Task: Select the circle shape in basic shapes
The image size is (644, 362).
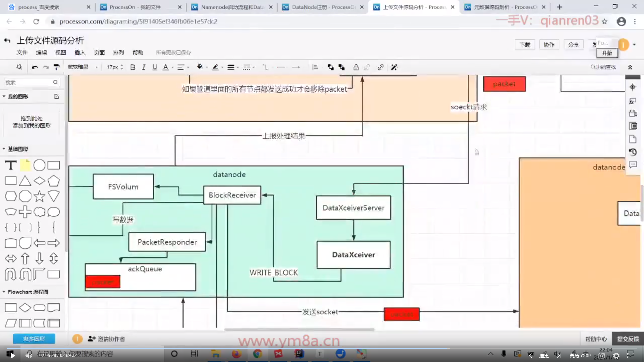Action: click(39, 165)
